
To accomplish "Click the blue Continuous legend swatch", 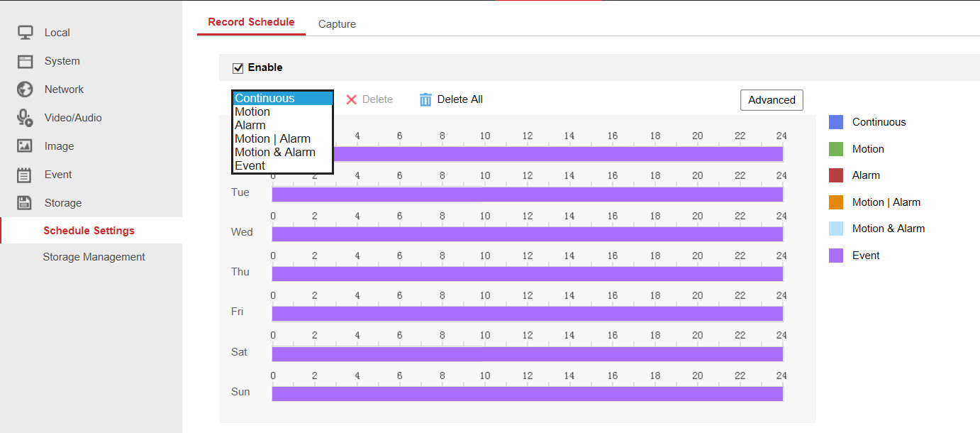I will pyautogui.click(x=836, y=122).
